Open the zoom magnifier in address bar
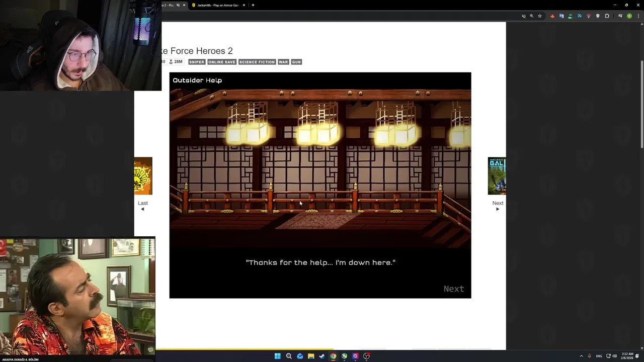Screen dimensions: 644x362 pyautogui.click(x=532, y=16)
